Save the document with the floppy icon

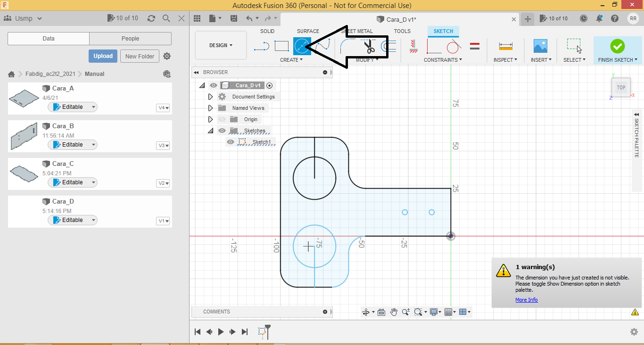pyautogui.click(x=234, y=18)
